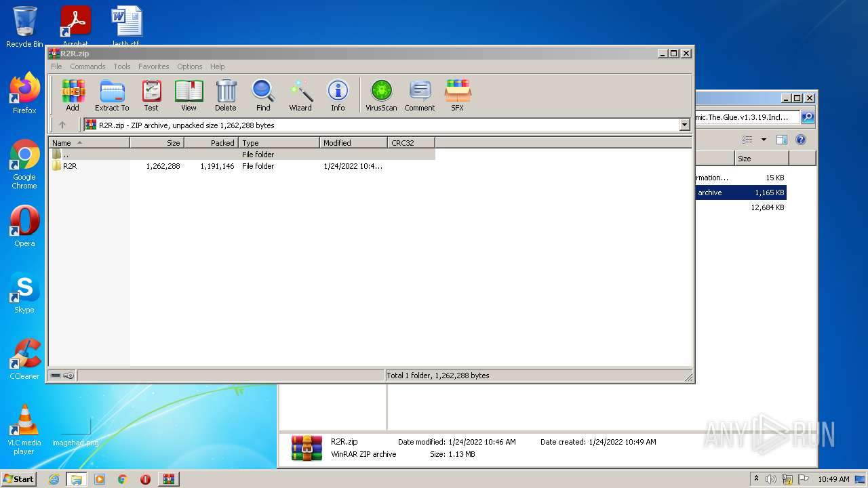868x488 pixels.
Task: Show archive Info
Action: pos(338,95)
